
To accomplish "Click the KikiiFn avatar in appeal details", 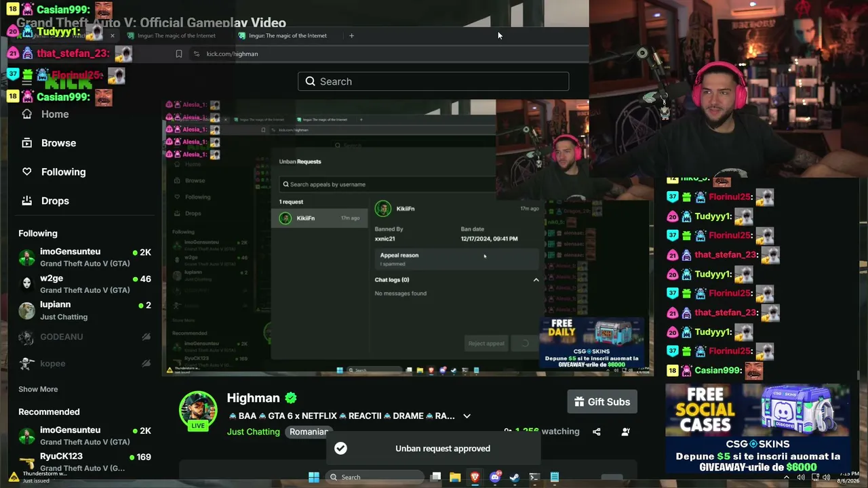I will pyautogui.click(x=383, y=209).
